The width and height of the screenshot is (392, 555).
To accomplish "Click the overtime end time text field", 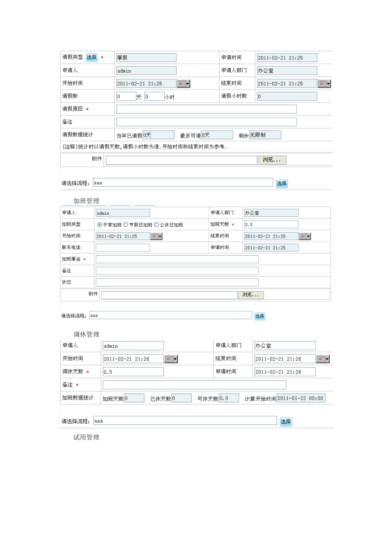I will 271,236.
